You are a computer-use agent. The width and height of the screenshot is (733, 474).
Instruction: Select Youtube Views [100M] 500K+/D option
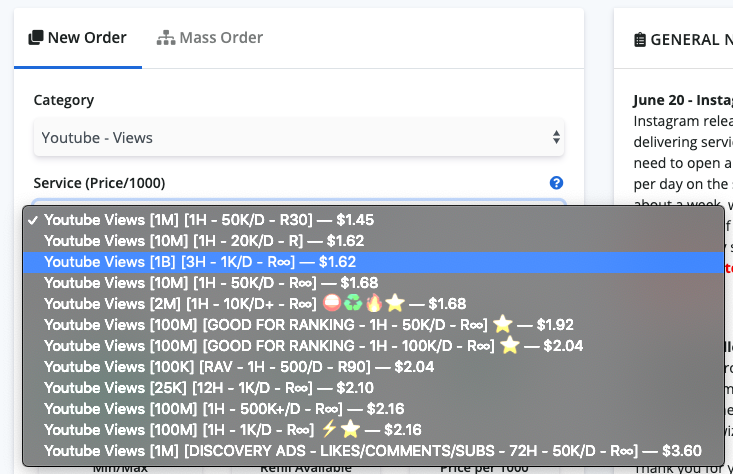click(374, 409)
